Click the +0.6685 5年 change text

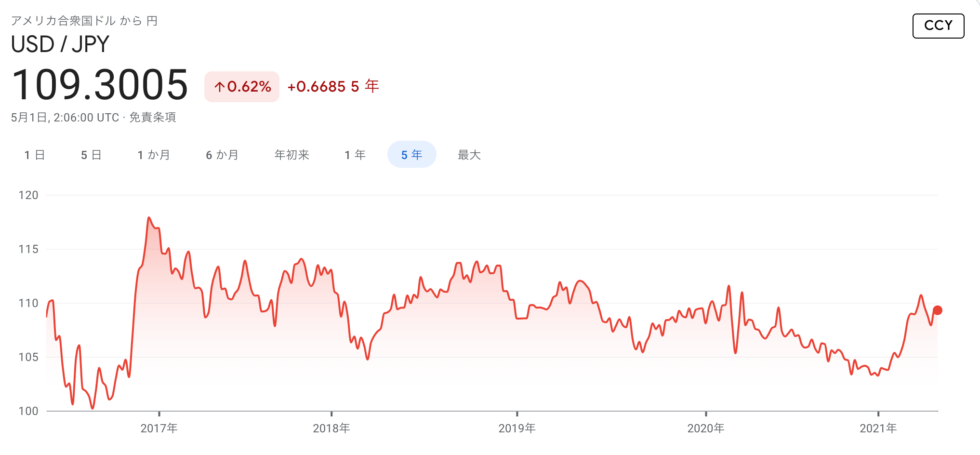(333, 86)
